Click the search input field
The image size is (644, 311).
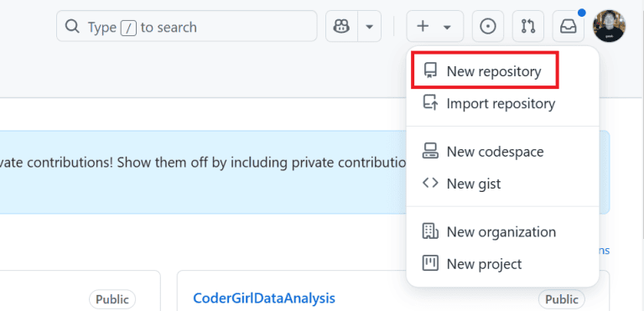187,26
